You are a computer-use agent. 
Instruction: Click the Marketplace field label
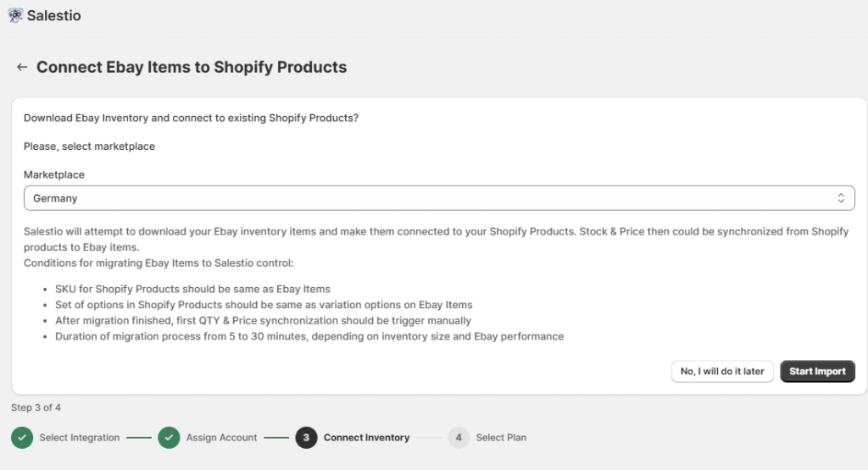[54, 174]
